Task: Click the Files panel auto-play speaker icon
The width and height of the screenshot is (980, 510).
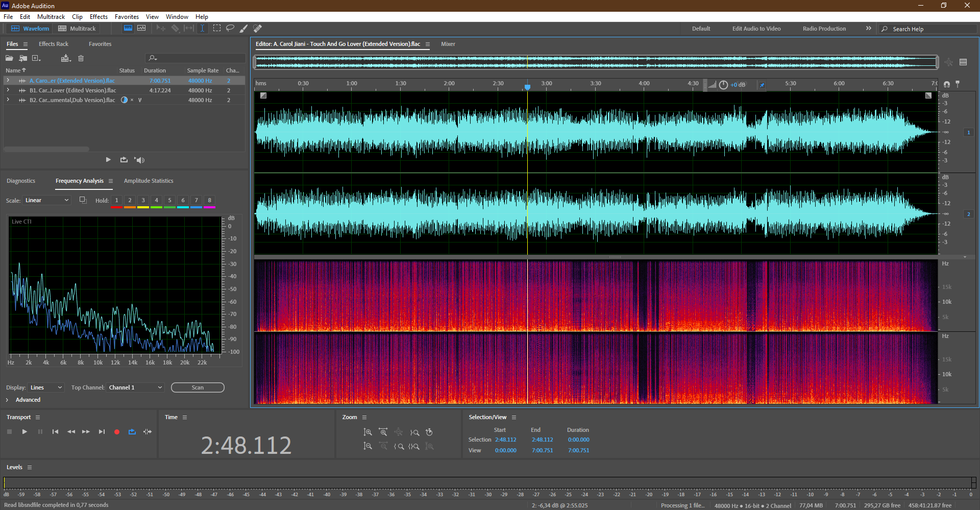Action: [139, 160]
